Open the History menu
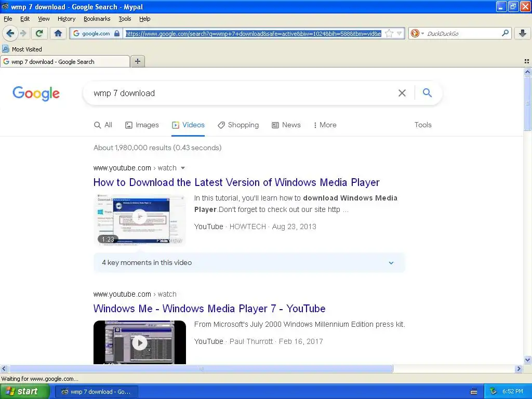This screenshot has width=532, height=399. point(66,19)
